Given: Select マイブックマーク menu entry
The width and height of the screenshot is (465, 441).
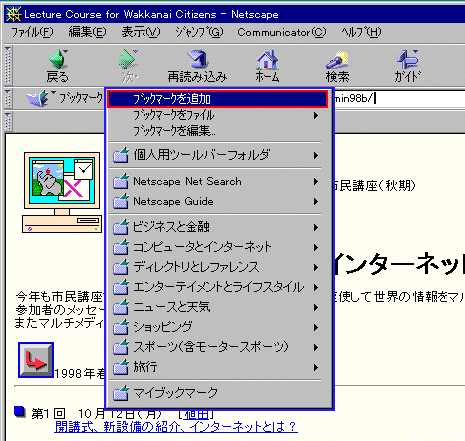Looking at the screenshot, I should (x=215, y=393).
